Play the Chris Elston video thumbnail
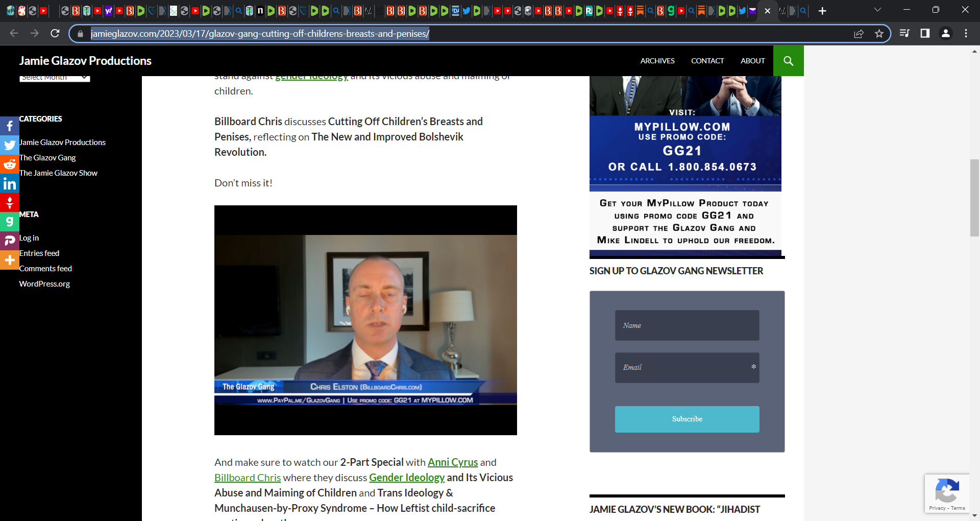This screenshot has width=980, height=521. coord(365,320)
